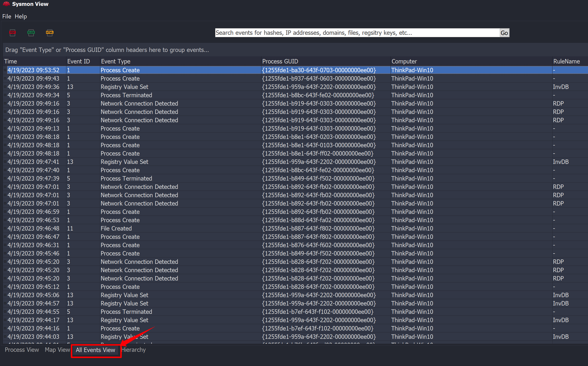Click time cell 4/19/2023 09:45:12
588x366 pixels.
[x=33, y=287]
